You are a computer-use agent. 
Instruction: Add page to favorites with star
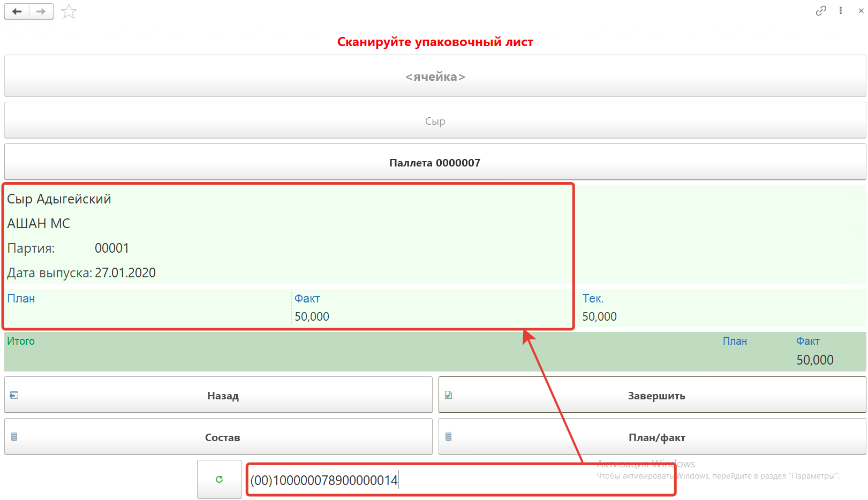pos(69,11)
